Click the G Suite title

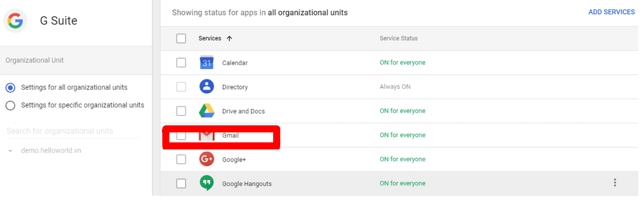59,21
